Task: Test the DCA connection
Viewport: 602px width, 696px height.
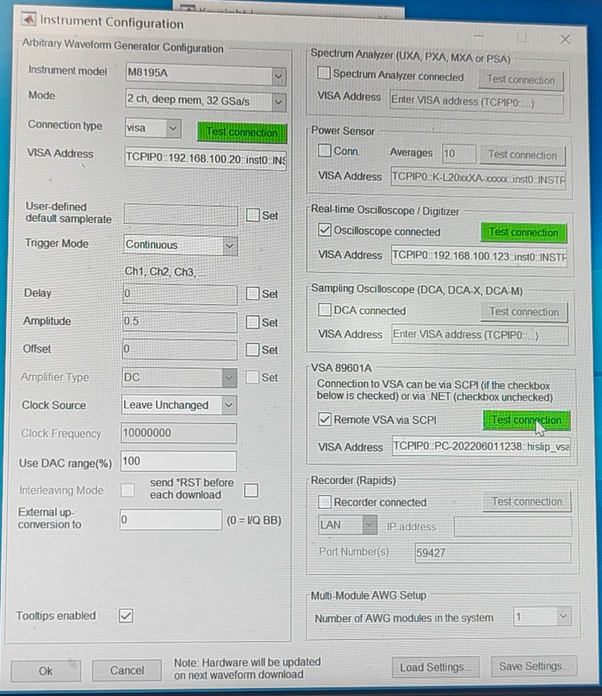Action: pos(524,312)
